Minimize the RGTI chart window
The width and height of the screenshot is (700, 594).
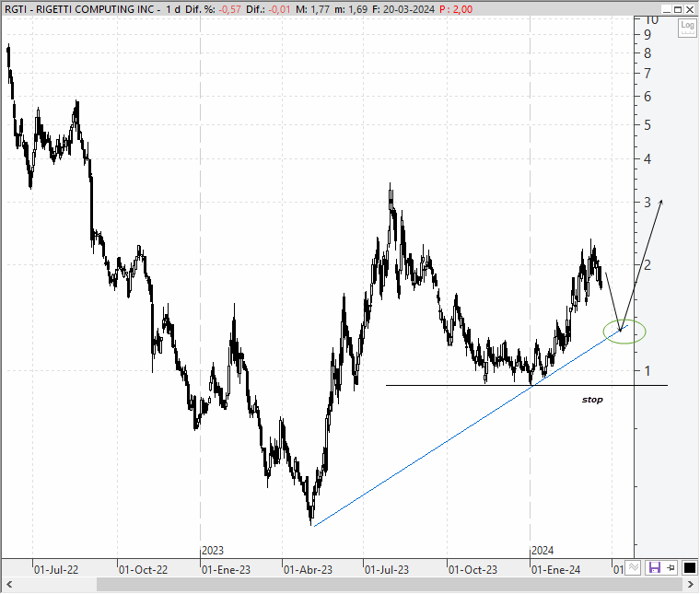click(x=667, y=9)
